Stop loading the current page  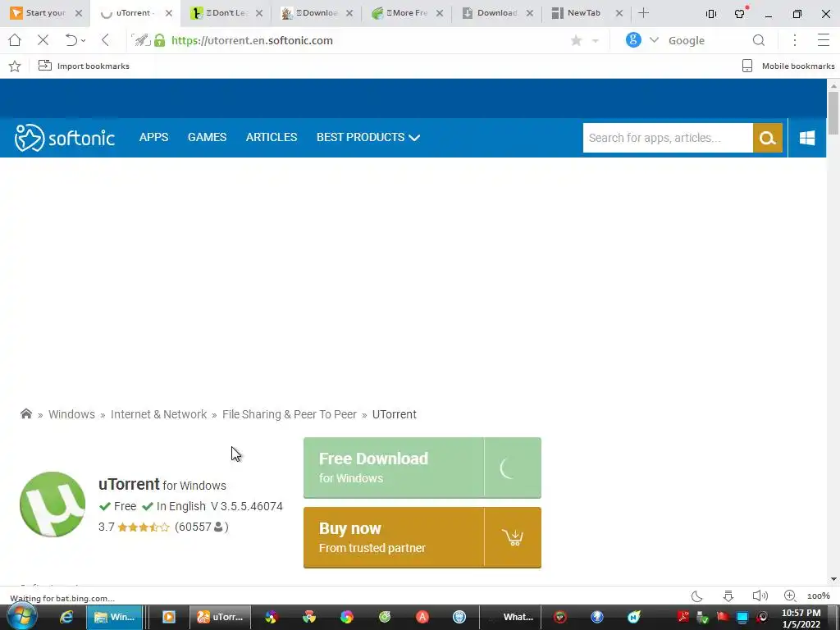pyautogui.click(x=43, y=40)
